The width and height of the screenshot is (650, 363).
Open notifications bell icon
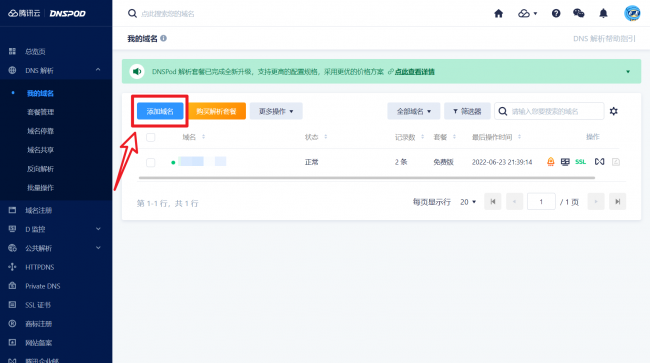point(604,14)
